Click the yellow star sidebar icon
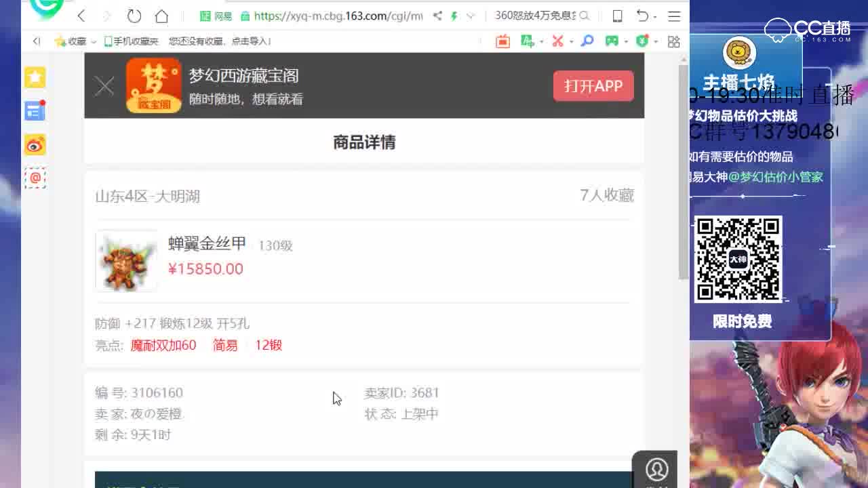Image resolution: width=868 pixels, height=488 pixels. tap(35, 77)
